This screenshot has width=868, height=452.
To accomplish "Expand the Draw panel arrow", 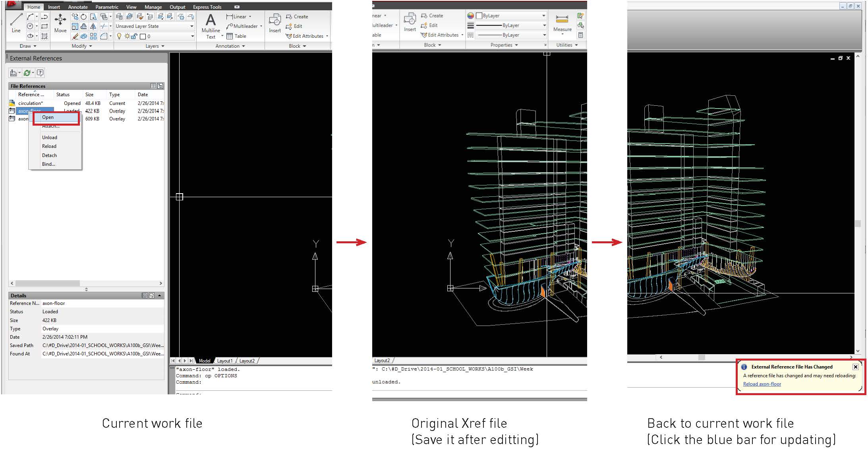I will tap(35, 46).
